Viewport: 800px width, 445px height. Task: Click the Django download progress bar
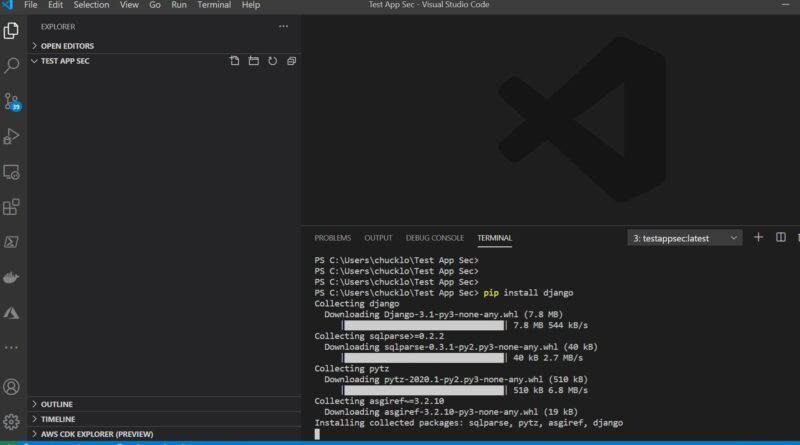coord(424,325)
